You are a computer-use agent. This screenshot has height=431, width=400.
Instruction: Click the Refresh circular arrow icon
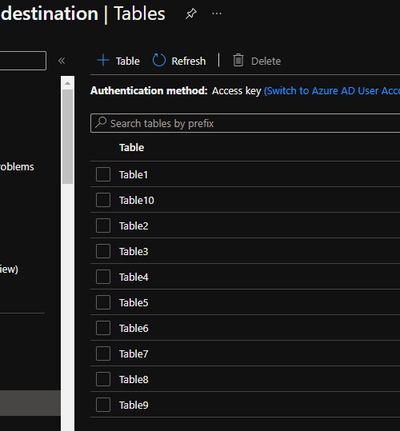(x=159, y=61)
